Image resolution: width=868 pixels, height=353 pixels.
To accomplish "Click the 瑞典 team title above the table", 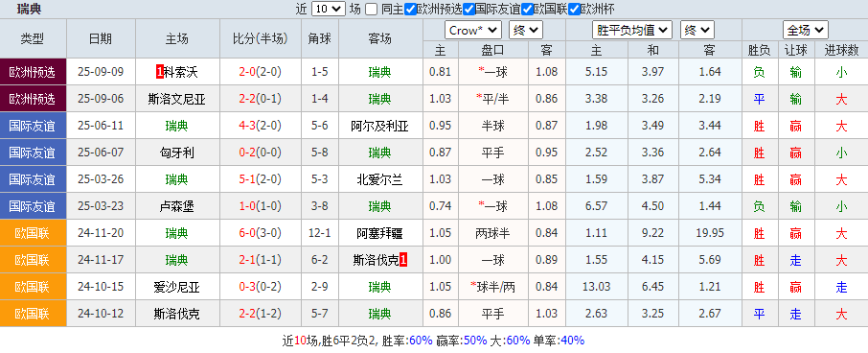I will pyautogui.click(x=29, y=9).
